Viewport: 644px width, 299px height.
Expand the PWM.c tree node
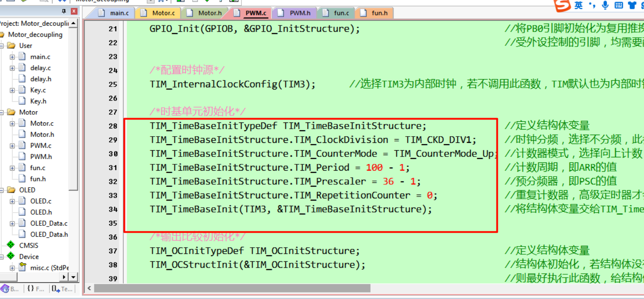pos(12,146)
